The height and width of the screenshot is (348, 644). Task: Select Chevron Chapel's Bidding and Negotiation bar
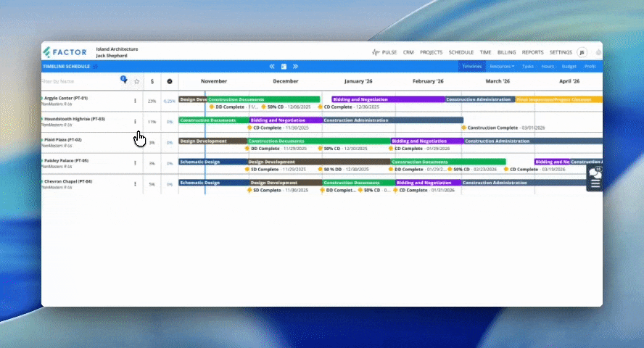click(429, 183)
